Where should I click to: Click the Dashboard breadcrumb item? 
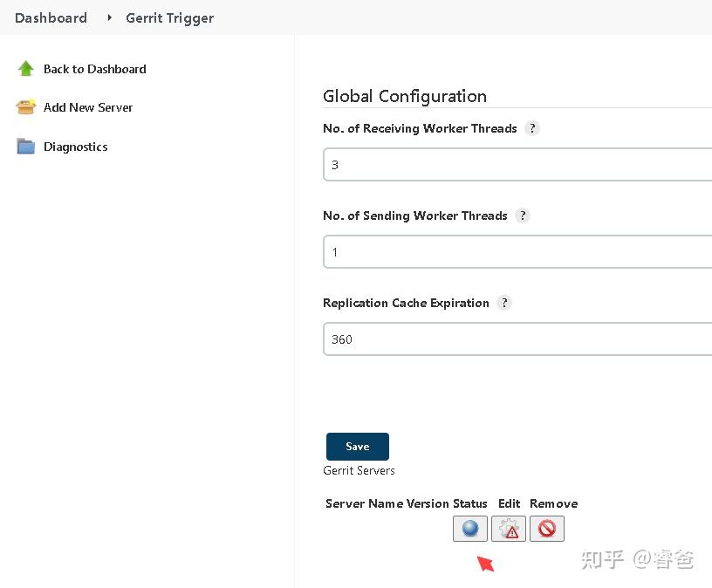coord(51,17)
